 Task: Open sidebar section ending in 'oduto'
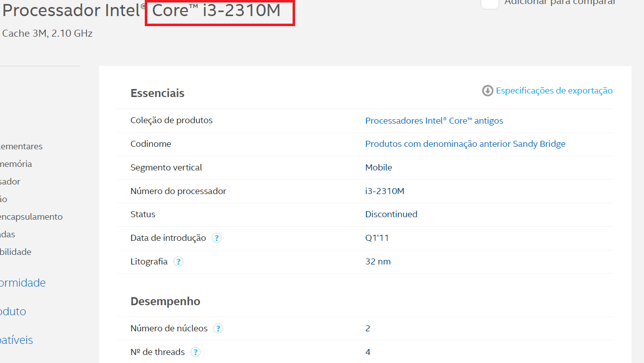coord(13,311)
